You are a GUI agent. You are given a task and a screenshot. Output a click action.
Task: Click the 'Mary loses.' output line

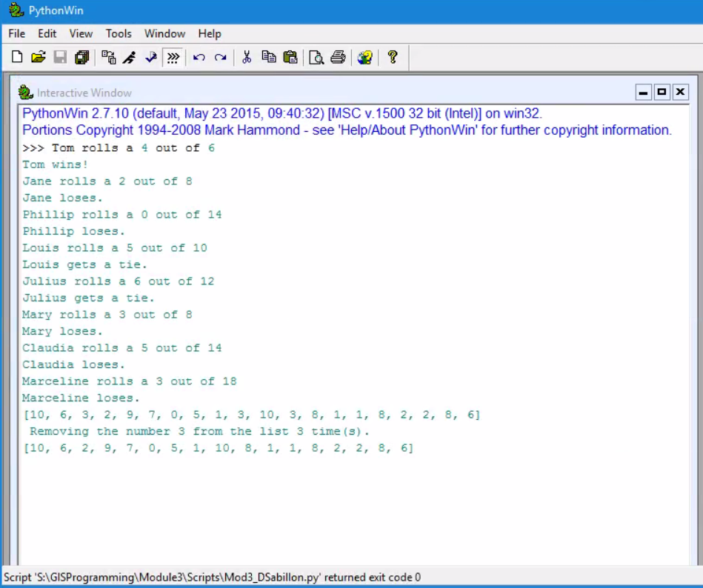[x=63, y=331]
